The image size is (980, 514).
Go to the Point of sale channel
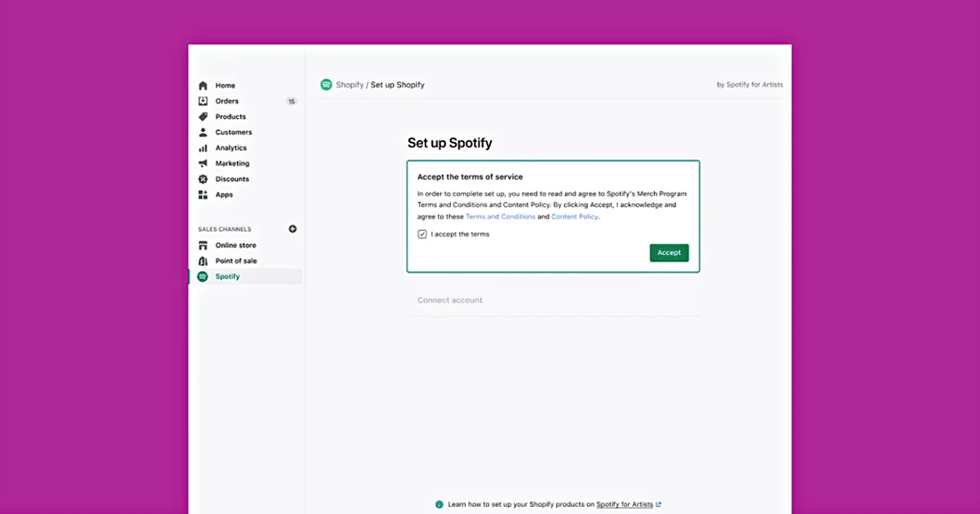click(x=235, y=261)
